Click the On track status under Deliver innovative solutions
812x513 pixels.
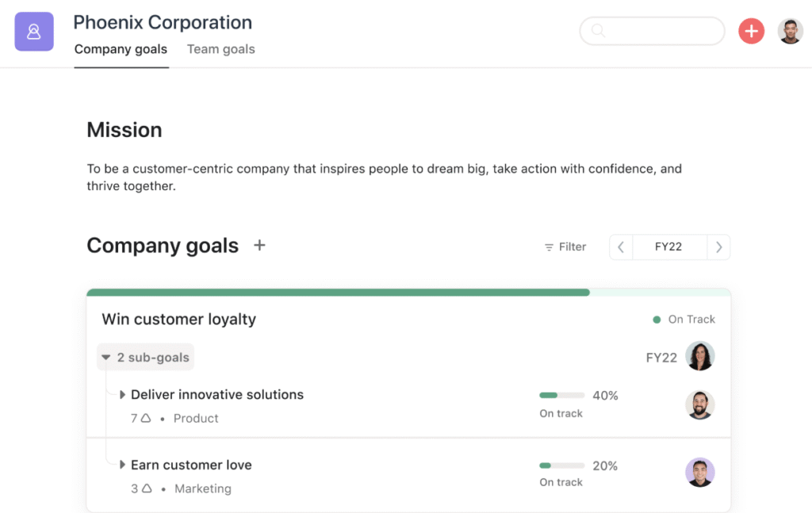pos(561,413)
